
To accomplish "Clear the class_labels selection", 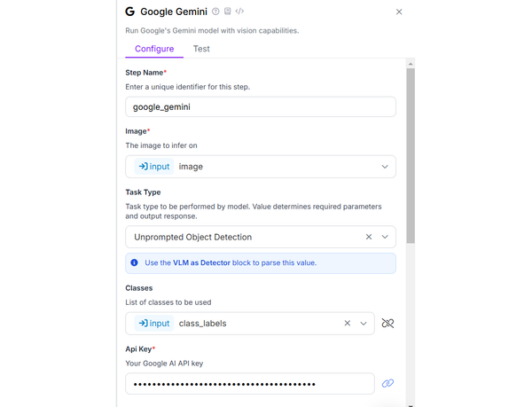I will point(348,324).
